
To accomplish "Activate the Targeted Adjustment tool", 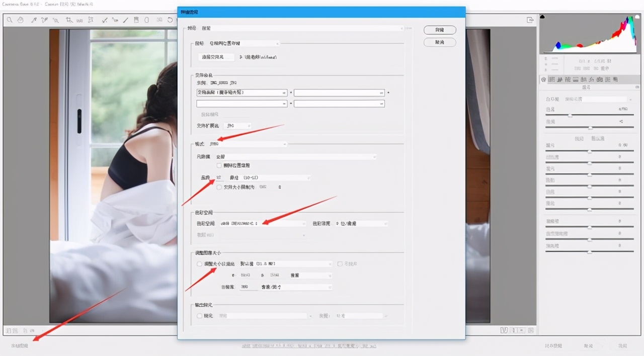I will tap(56, 20).
